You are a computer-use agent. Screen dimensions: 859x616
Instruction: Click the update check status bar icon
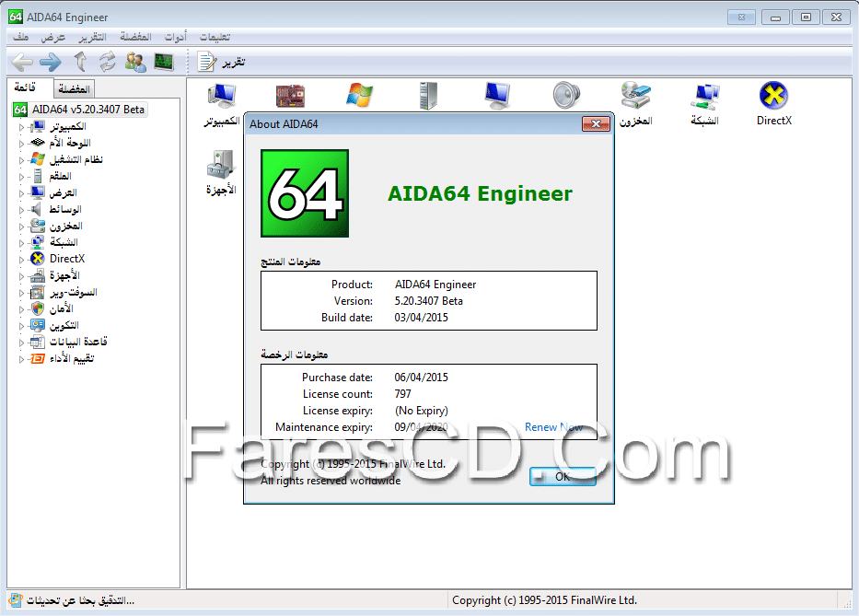(x=17, y=600)
